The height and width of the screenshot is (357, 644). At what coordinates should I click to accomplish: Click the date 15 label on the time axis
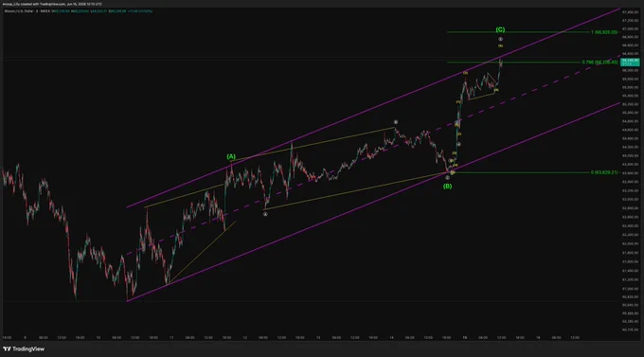click(x=465, y=338)
